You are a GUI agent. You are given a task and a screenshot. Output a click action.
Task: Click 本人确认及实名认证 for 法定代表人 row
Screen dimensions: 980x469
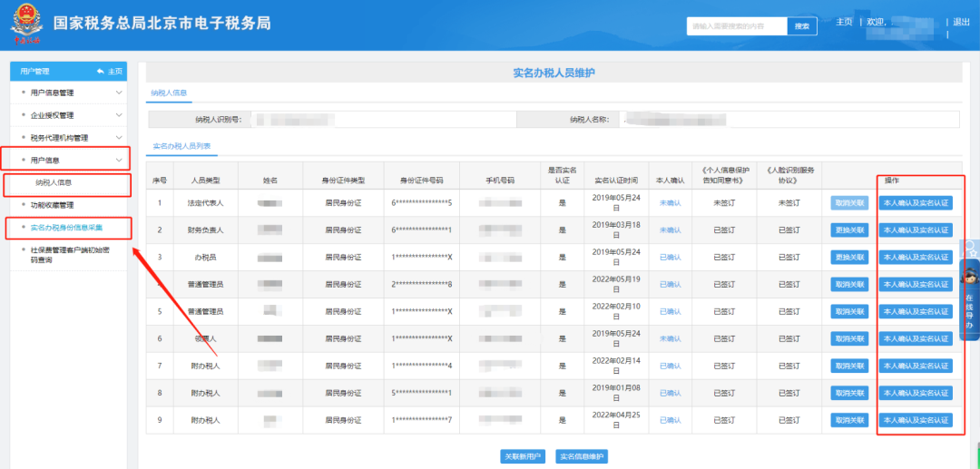coord(916,203)
